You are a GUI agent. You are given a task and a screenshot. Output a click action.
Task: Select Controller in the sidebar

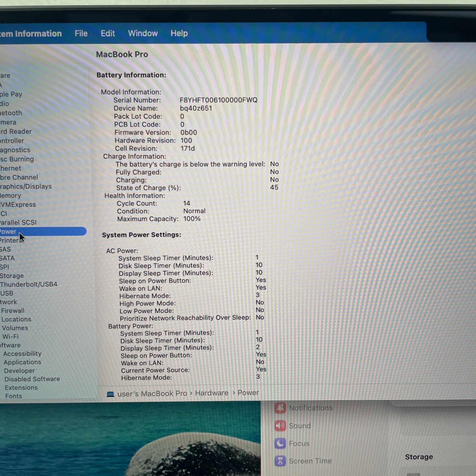point(12,141)
